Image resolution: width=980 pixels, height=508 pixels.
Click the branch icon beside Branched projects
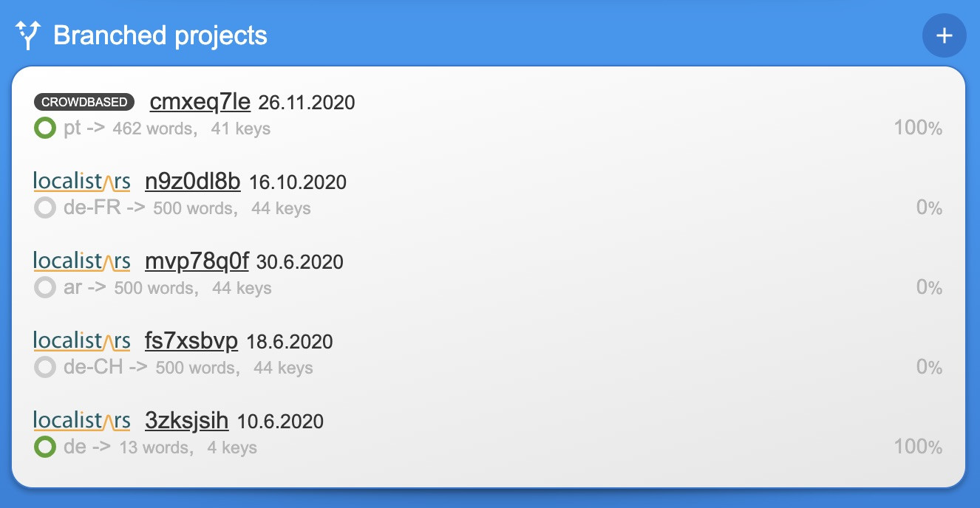point(27,35)
